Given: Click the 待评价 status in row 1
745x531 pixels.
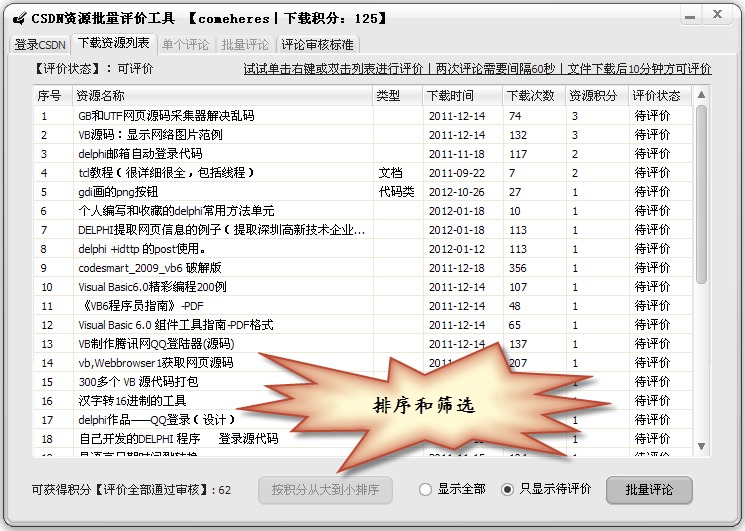Looking at the screenshot, I should click(652, 116).
